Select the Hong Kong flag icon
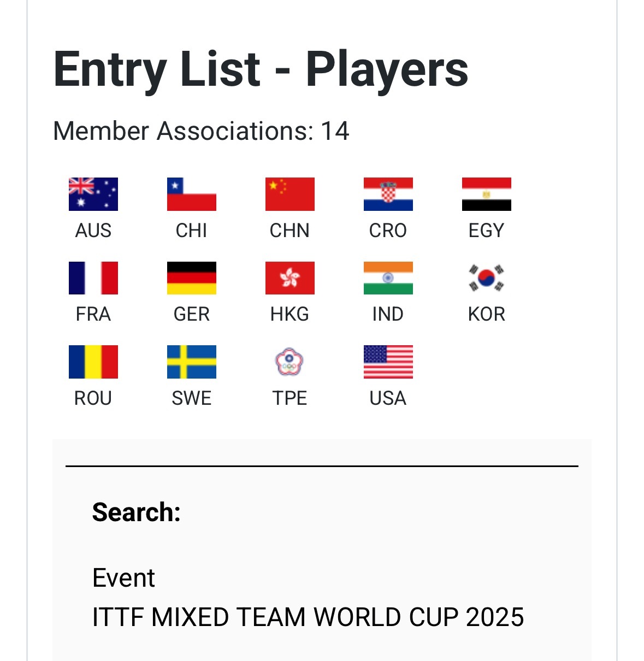 pos(290,278)
